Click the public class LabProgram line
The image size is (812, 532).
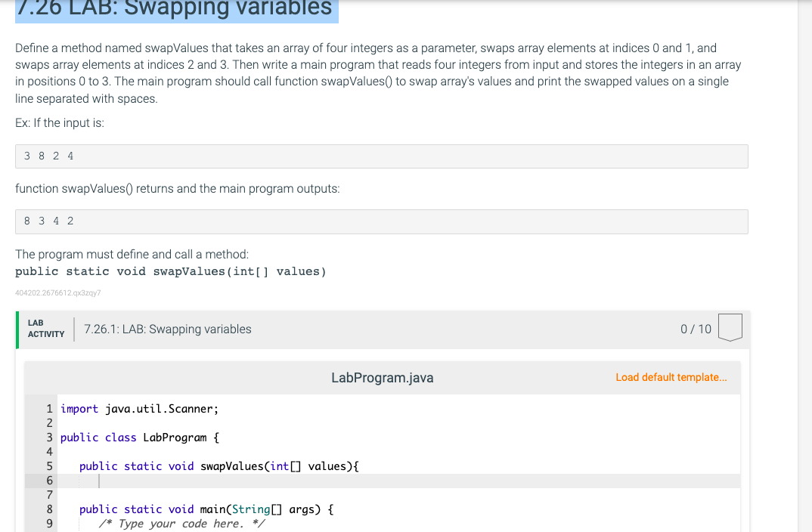[139, 438]
